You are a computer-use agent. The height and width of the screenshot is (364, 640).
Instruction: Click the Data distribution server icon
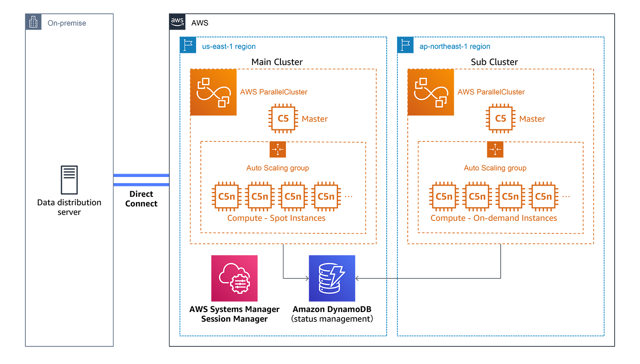[x=69, y=180]
